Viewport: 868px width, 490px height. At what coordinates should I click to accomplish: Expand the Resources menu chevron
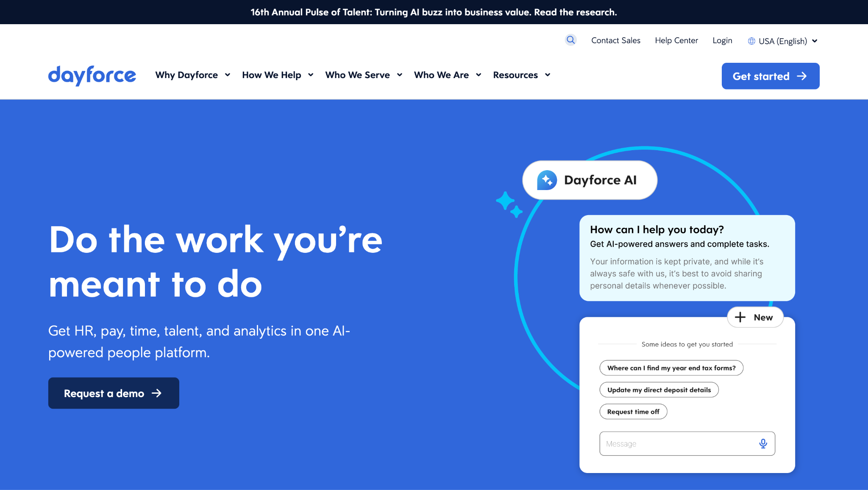[x=548, y=75]
